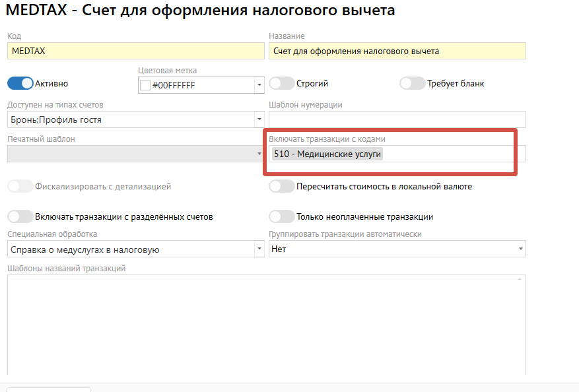Enable the Строгий switch
This screenshot has height=392, width=579.
coord(282,84)
